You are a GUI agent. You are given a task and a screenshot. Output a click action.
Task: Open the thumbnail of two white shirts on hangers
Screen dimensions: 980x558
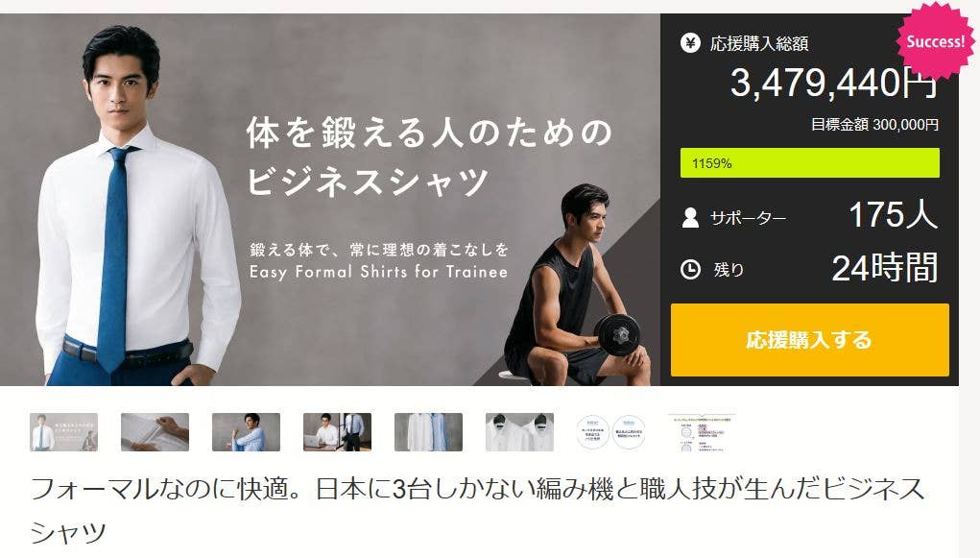pos(520,432)
